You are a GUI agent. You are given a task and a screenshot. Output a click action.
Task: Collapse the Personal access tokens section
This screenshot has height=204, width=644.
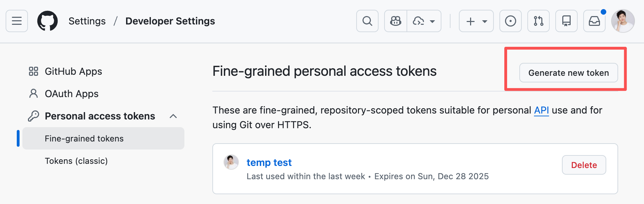tap(173, 116)
